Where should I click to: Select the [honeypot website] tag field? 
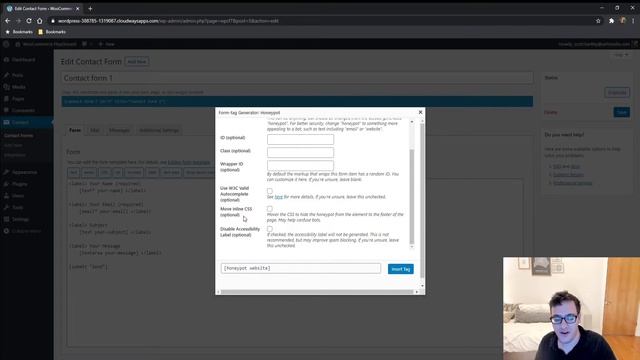[301, 268]
